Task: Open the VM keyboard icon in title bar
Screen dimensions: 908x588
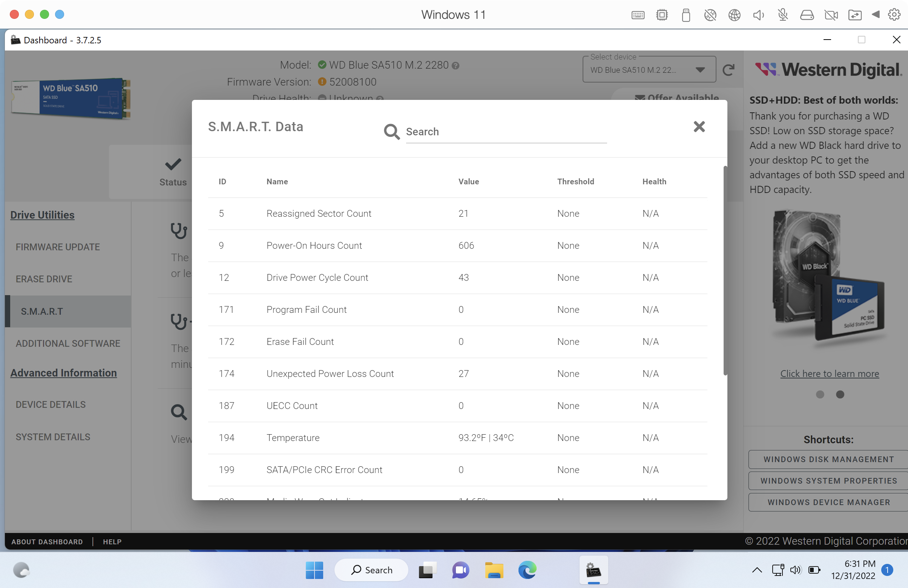Action: 638,15
